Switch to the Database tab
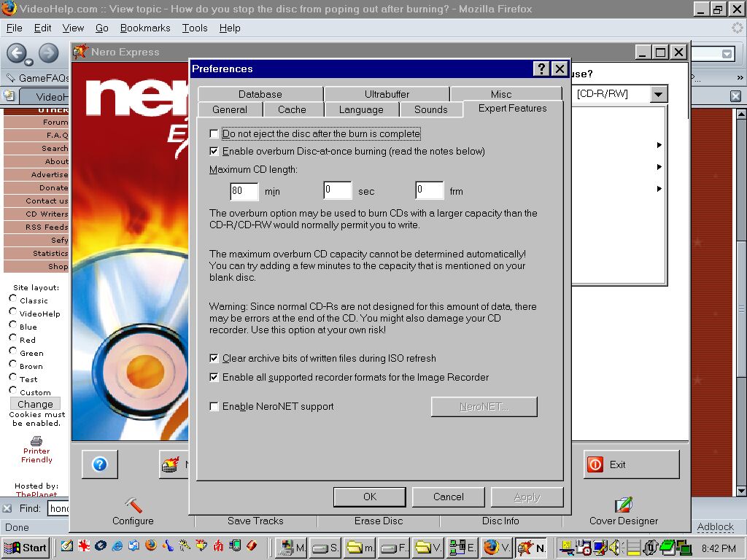The image size is (747, 560). 260,94
